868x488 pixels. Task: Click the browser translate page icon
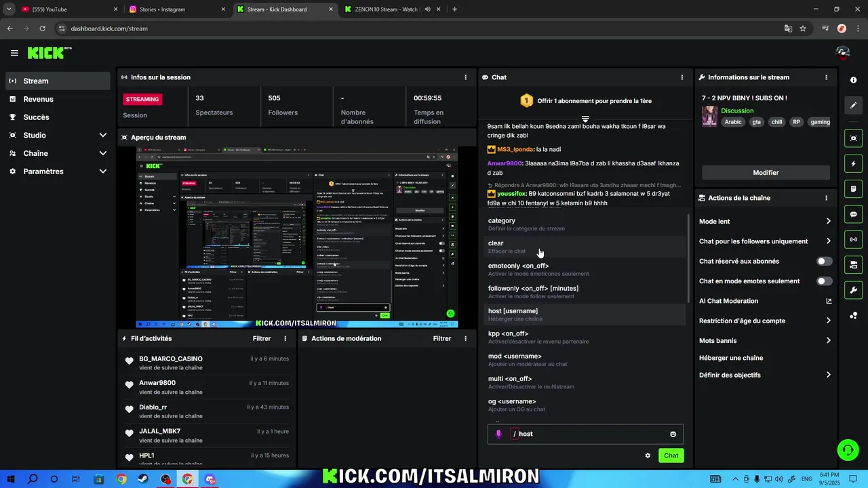[x=788, y=28]
